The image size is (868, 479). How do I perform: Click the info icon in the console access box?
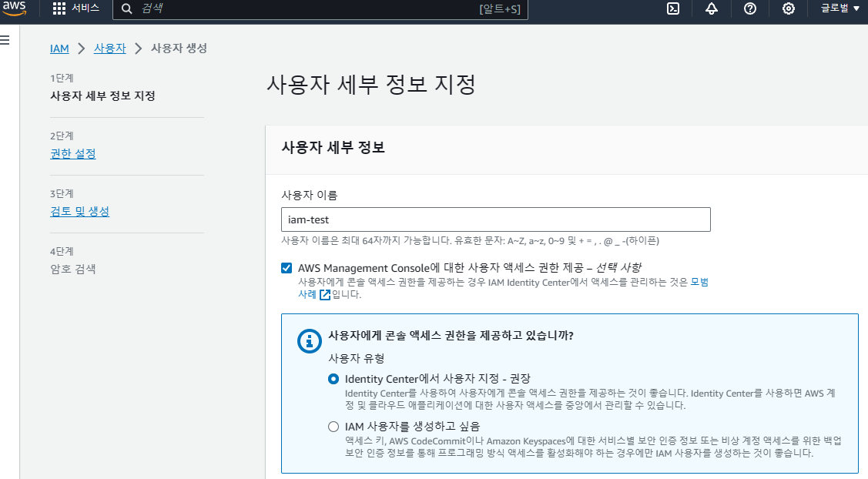pos(310,341)
